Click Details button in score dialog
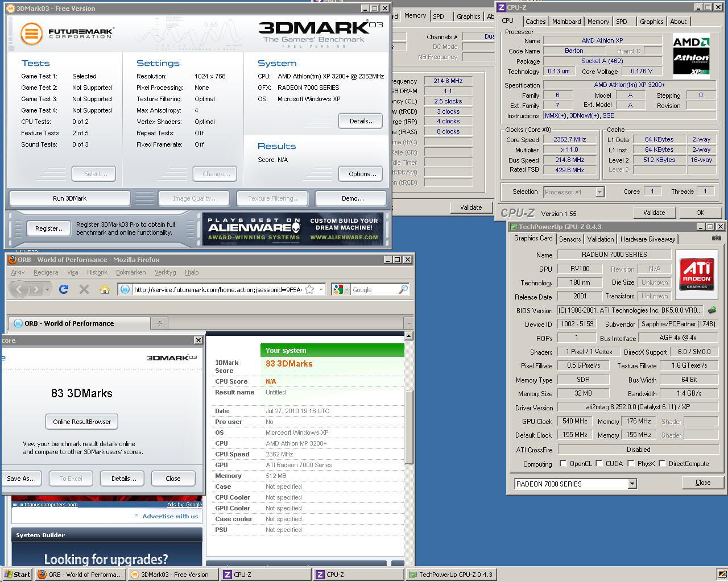This screenshot has height=582, width=728. [123, 479]
